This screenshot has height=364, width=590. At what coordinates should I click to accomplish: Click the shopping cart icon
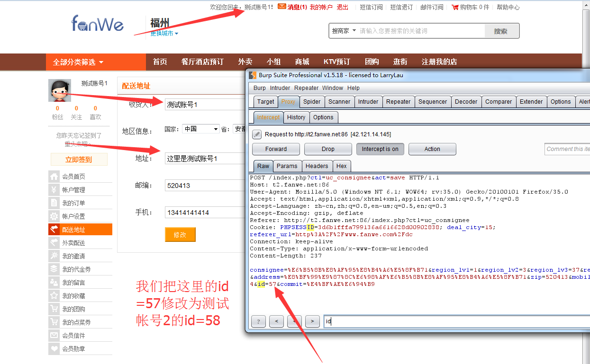tap(455, 7)
